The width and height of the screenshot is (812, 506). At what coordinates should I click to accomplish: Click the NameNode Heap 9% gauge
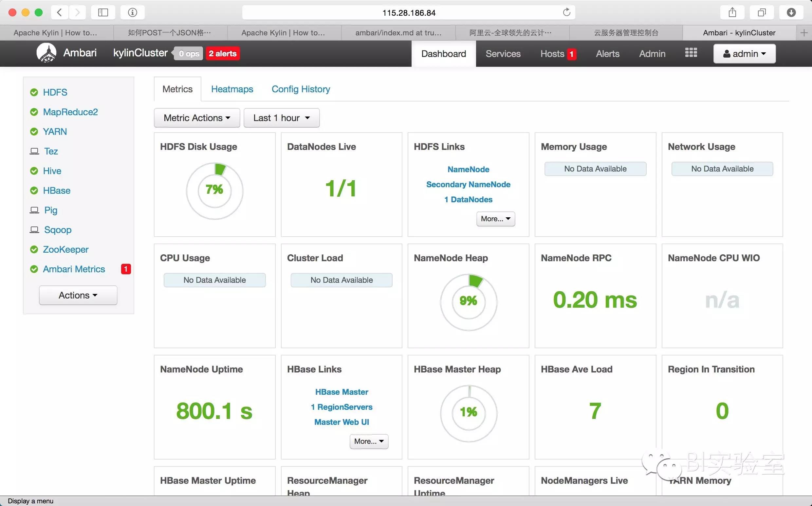(x=468, y=302)
